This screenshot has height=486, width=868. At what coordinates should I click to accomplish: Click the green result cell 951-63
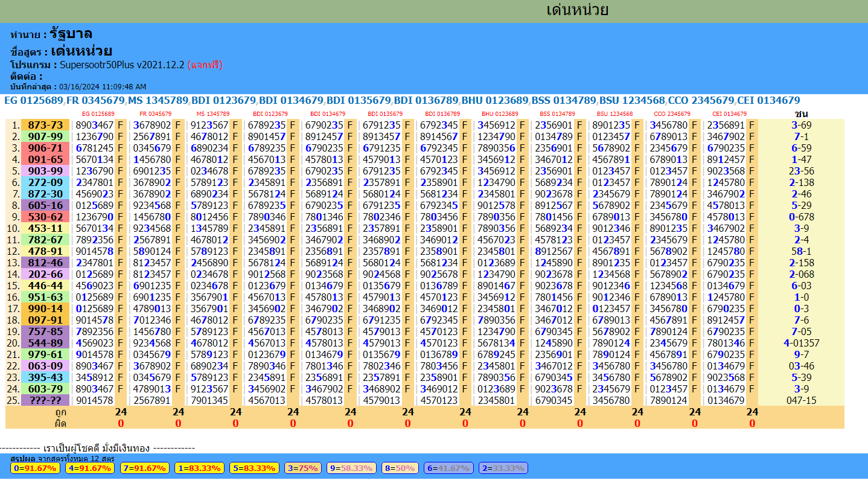click(46, 297)
